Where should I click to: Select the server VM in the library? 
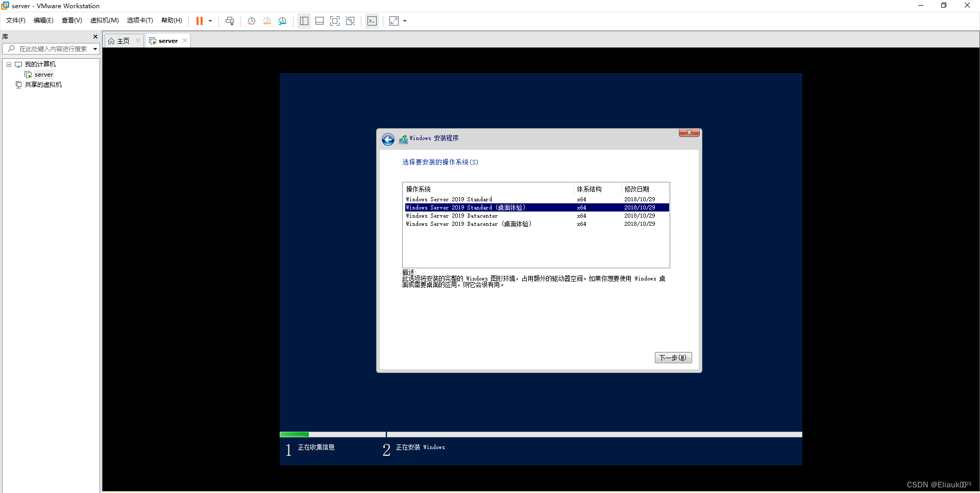(x=44, y=75)
